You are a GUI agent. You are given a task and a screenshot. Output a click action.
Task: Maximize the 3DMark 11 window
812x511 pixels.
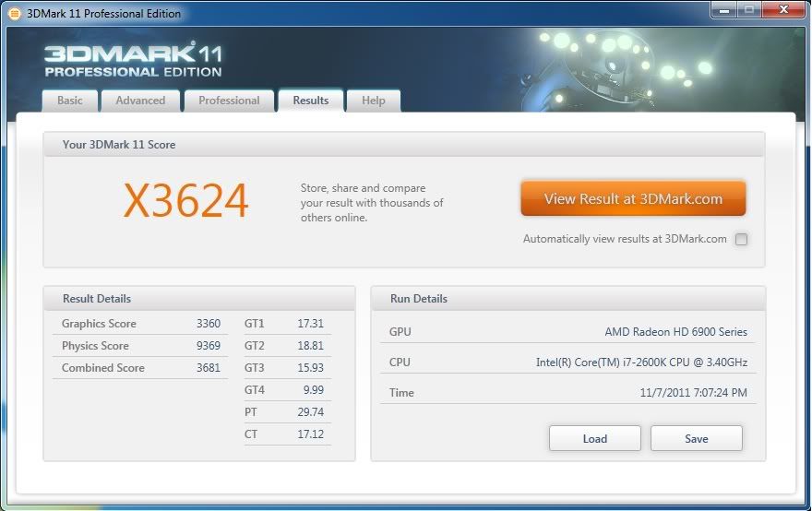point(749,10)
